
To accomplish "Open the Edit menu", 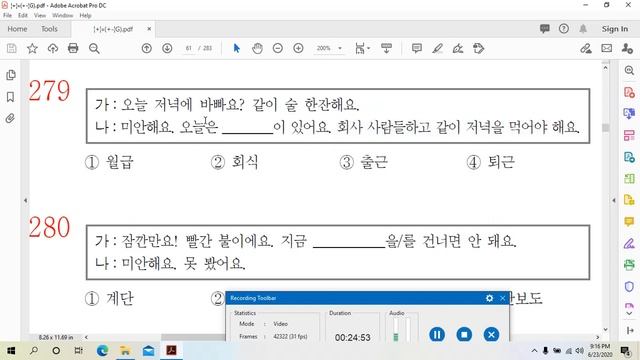I will [22, 16].
